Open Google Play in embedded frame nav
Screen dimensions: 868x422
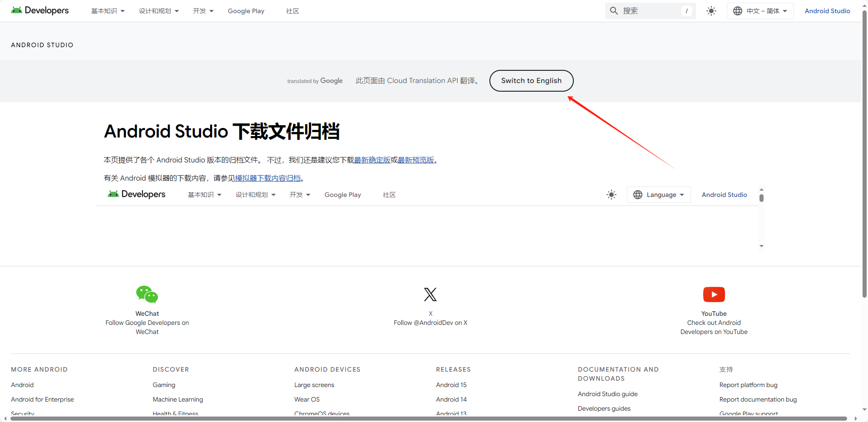(343, 195)
